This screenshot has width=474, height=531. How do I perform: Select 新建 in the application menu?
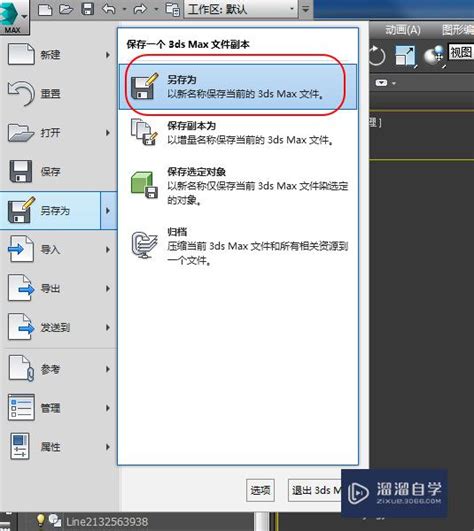point(59,55)
